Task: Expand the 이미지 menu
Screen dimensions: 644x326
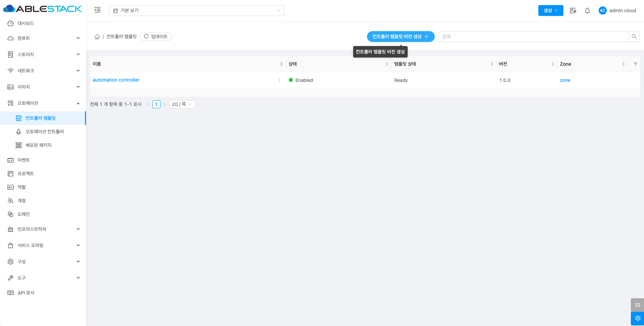Action: click(x=43, y=87)
